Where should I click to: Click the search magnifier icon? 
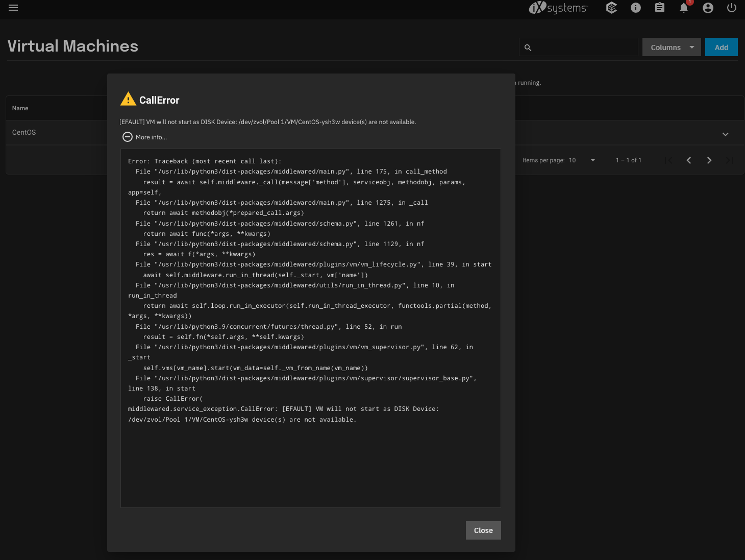[x=528, y=47]
